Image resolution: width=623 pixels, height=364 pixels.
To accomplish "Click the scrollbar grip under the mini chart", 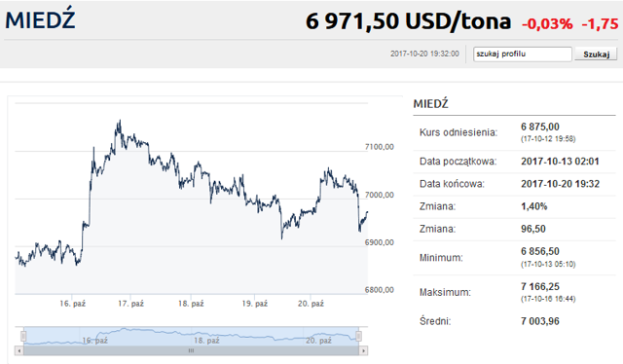I will 191,351.
